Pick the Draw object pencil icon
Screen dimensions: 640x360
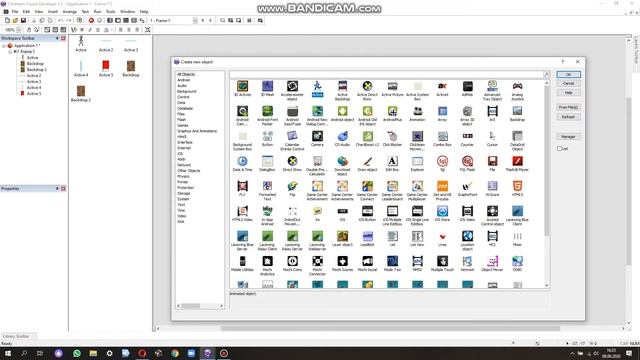[x=367, y=161]
